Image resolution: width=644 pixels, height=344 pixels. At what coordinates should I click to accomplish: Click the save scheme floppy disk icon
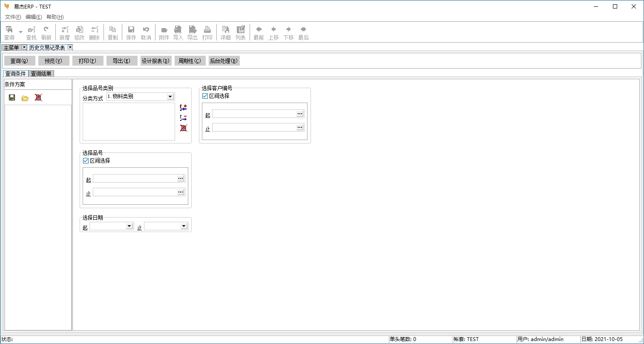pyautogui.click(x=12, y=98)
